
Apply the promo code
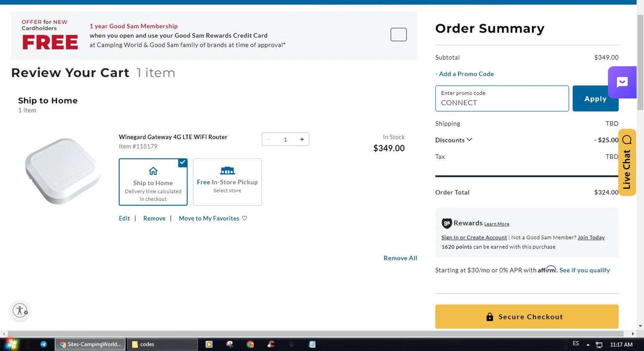(595, 98)
